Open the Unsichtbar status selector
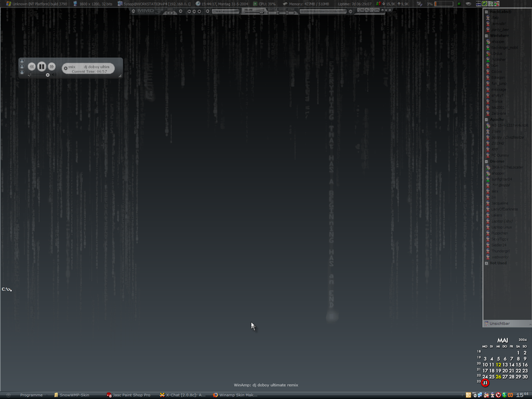 pyautogui.click(x=505, y=323)
